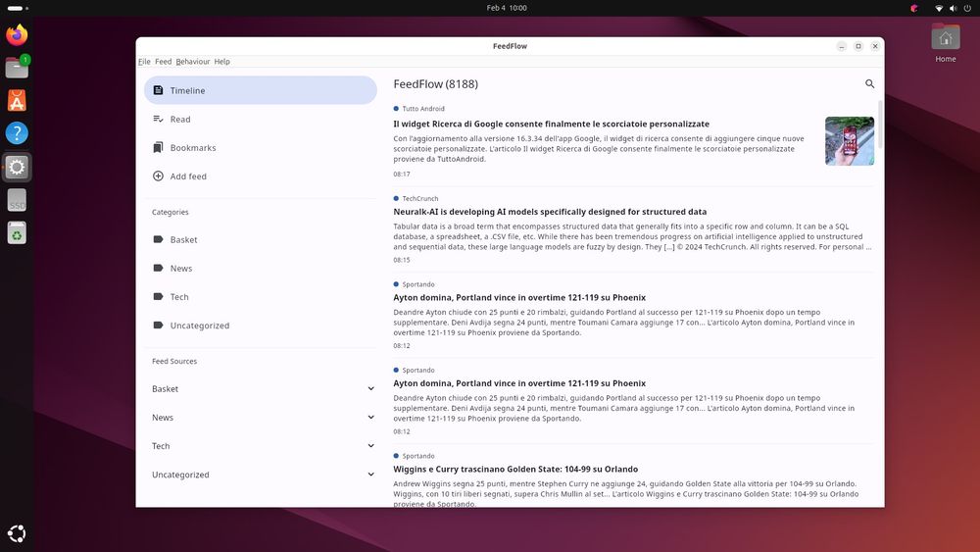Open the Files app in dock

17,67
